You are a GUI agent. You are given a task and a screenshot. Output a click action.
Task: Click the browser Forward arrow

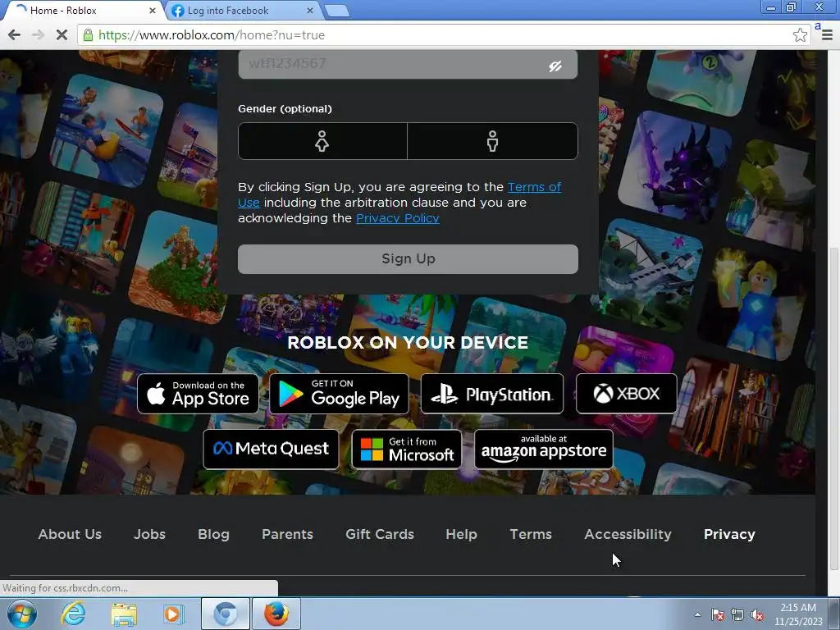(x=38, y=35)
